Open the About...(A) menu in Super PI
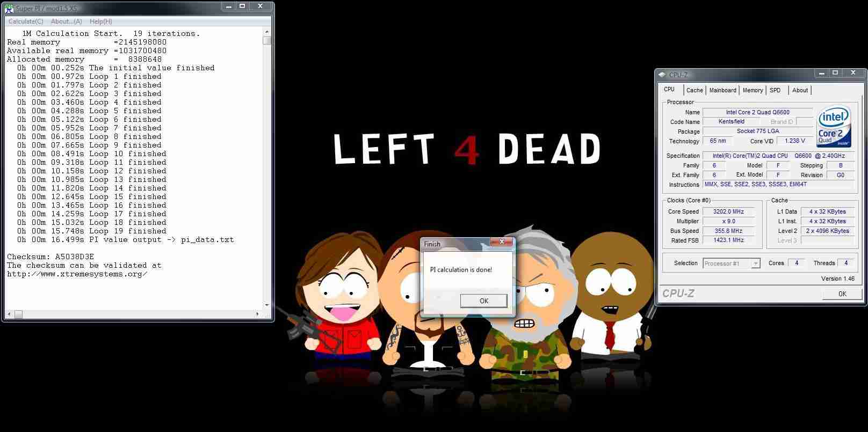 [x=67, y=21]
